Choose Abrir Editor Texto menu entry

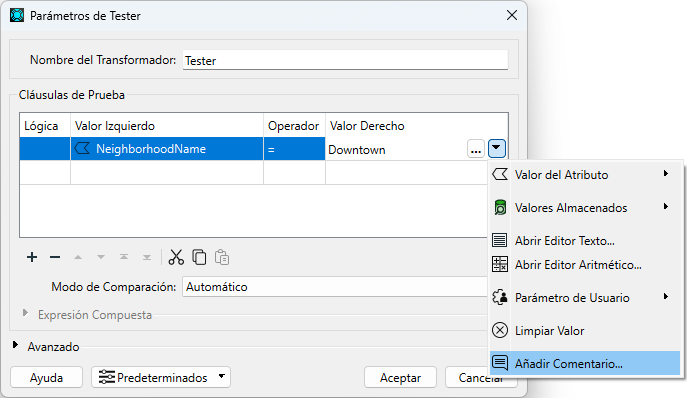click(585, 241)
